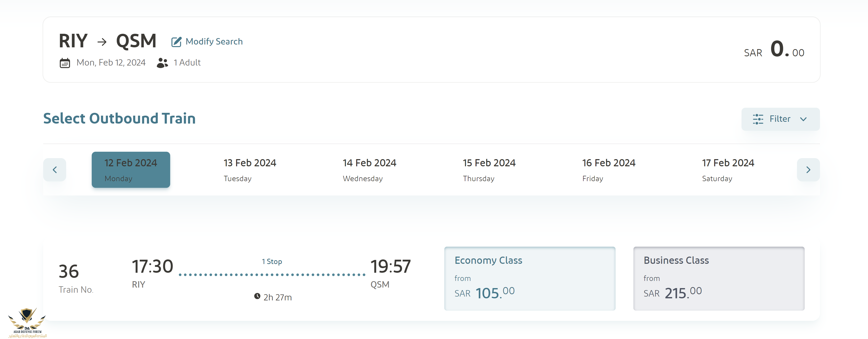Pick 15 Feb 2024 Thursday
Viewport: 868px width, 339px height.
tap(489, 170)
